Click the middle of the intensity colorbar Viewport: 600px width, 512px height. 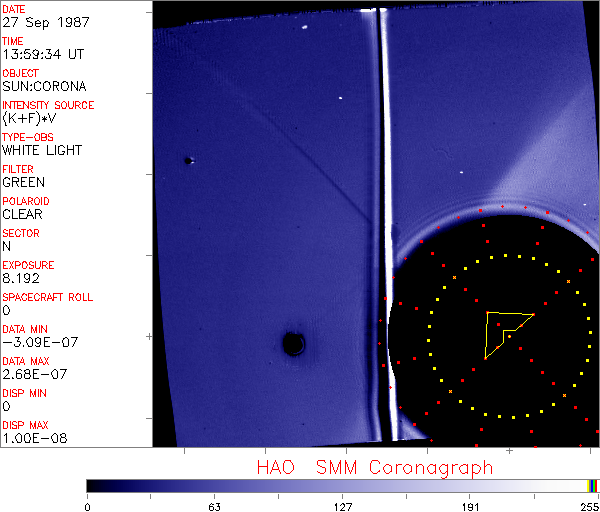click(x=342, y=485)
